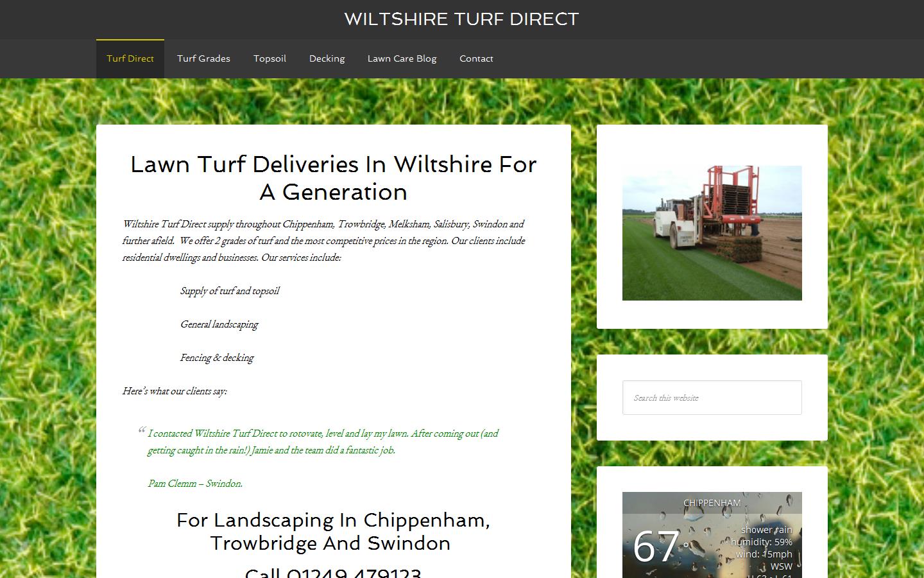This screenshot has height=578, width=924.
Task: Open the Turf Direct menu item
Action: pos(130,58)
